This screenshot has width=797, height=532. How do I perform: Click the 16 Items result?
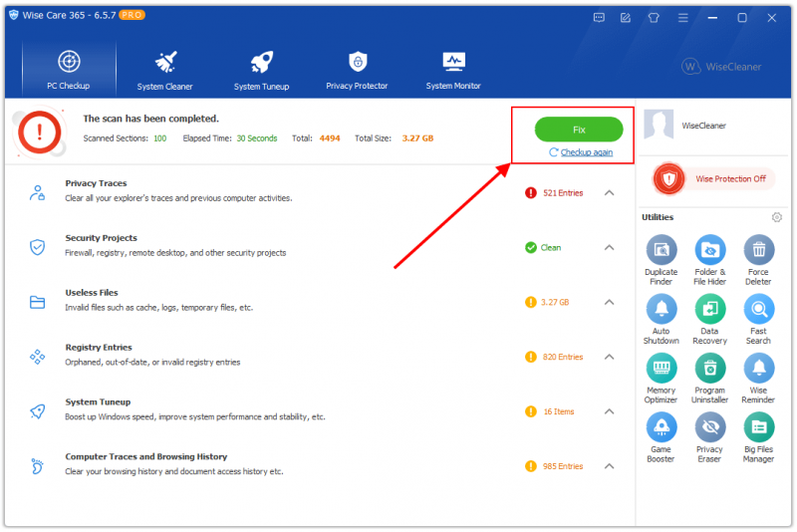coord(559,411)
